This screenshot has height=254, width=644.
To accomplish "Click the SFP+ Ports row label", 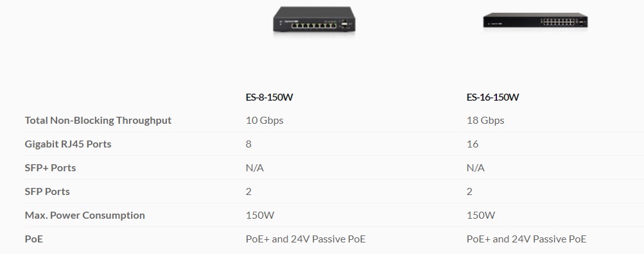I will pos(51,168).
